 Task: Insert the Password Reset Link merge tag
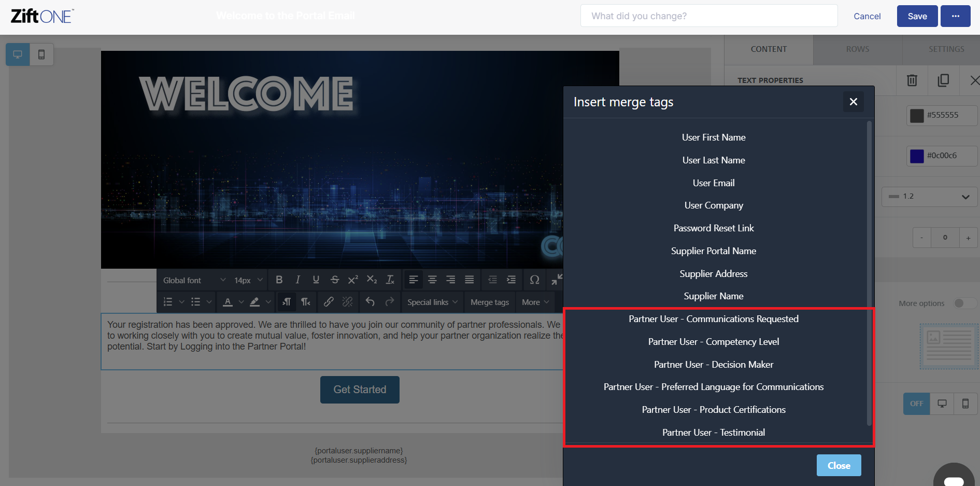click(714, 228)
